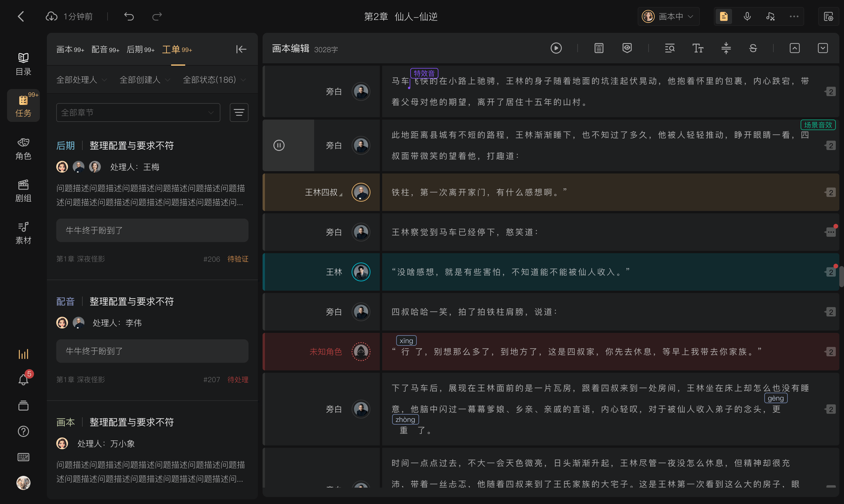Collapse the left task panel arrow
Screen dimensions: 844x504
(x=241, y=49)
